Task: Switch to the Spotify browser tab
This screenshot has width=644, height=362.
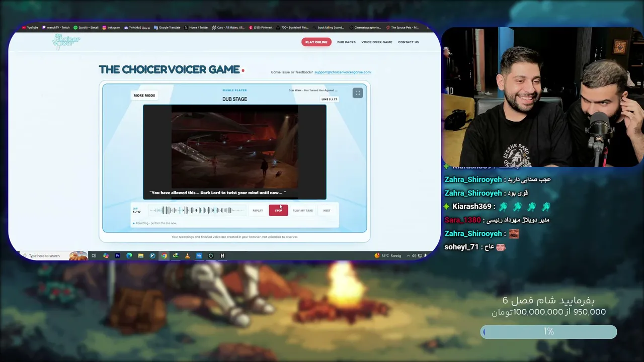Action: (86, 28)
